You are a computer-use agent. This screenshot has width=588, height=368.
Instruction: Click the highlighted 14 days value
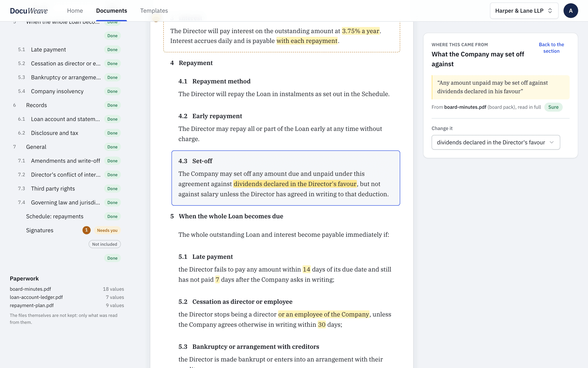[306, 269]
